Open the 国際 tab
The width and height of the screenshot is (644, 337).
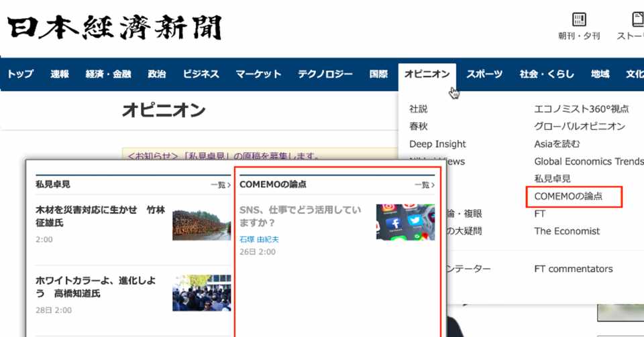[378, 74]
